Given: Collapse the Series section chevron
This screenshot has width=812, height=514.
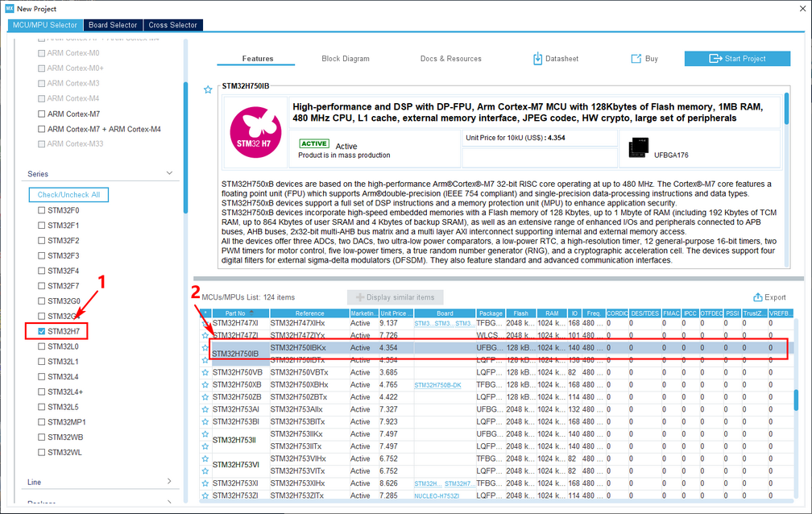Looking at the screenshot, I should click(169, 173).
